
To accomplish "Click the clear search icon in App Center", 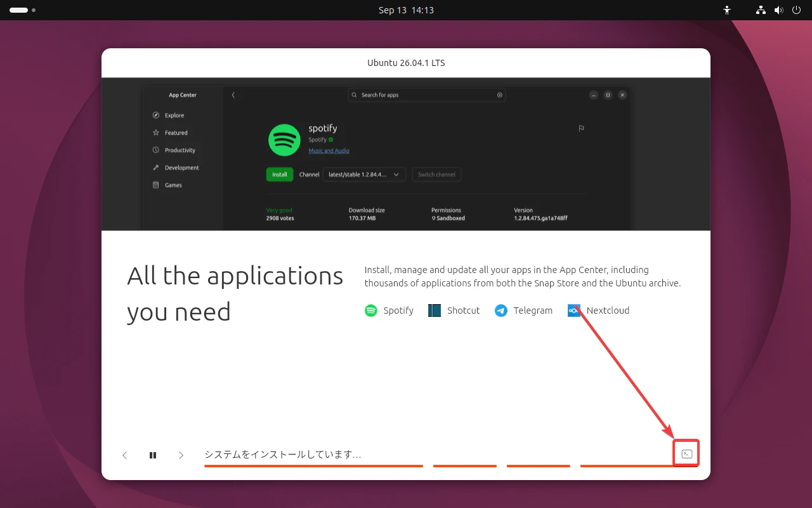I will (x=500, y=95).
